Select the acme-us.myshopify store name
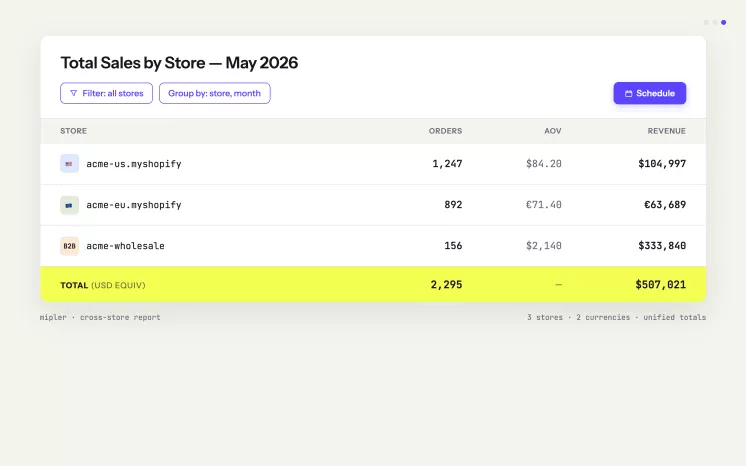 click(134, 164)
